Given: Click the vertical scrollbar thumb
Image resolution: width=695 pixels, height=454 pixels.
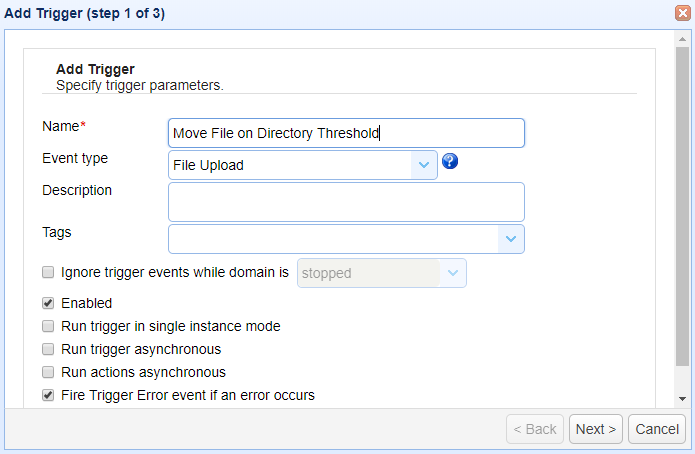Looking at the screenshot, I should [683, 200].
